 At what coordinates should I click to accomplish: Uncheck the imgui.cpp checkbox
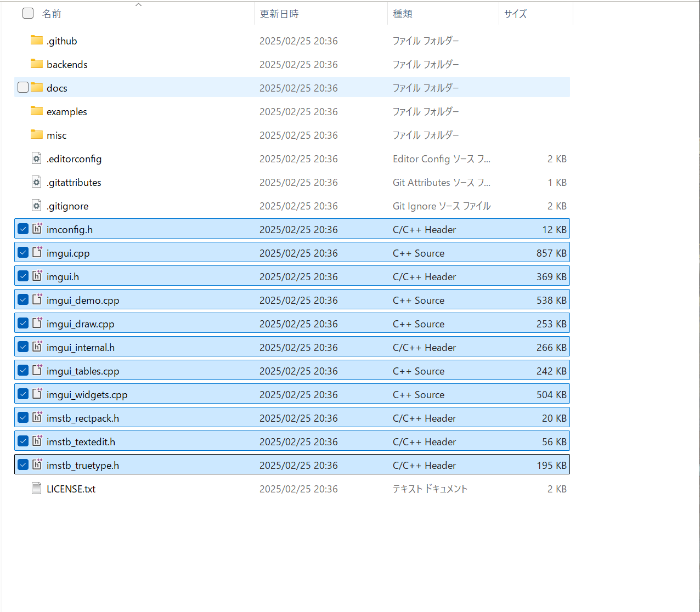click(23, 252)
